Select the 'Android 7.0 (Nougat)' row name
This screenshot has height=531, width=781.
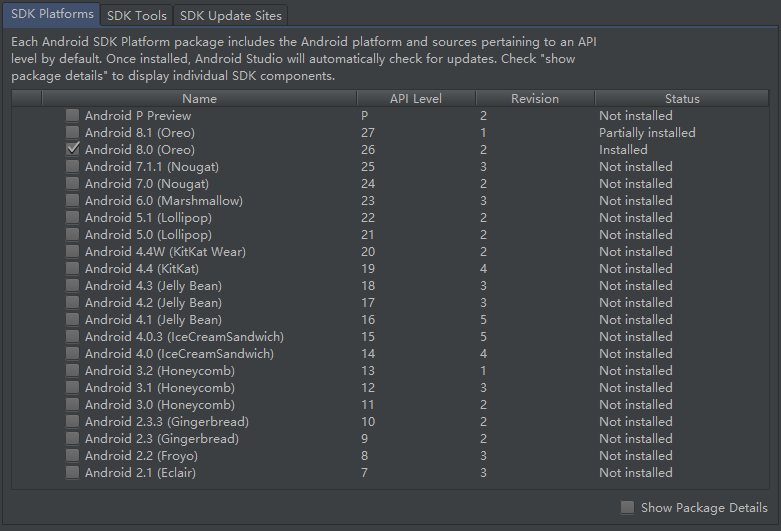click(147, 183)
